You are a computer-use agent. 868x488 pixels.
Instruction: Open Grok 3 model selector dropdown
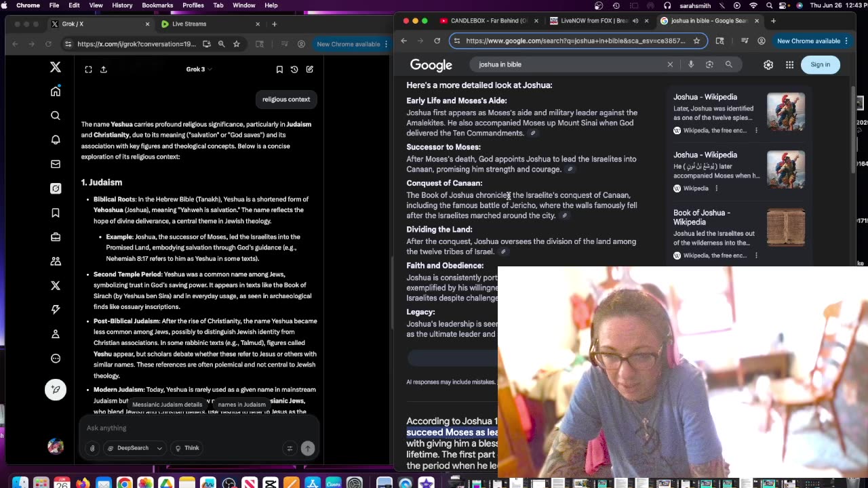coord(199,69)
